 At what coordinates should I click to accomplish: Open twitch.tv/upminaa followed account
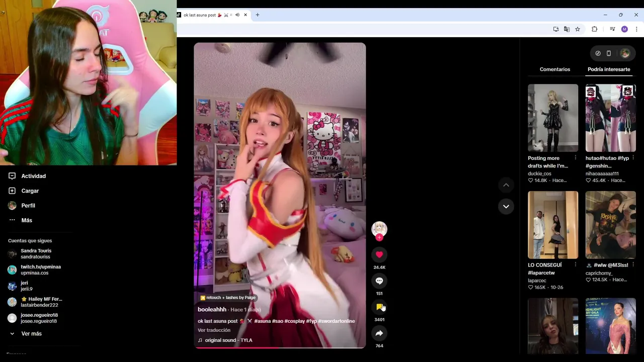point(35,269)
